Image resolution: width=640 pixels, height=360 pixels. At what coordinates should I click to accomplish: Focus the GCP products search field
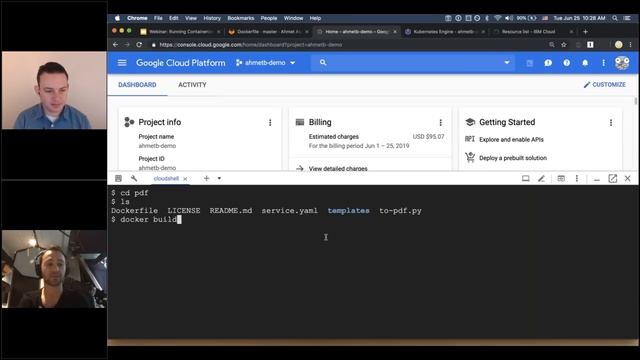click(x=412, y=63)
